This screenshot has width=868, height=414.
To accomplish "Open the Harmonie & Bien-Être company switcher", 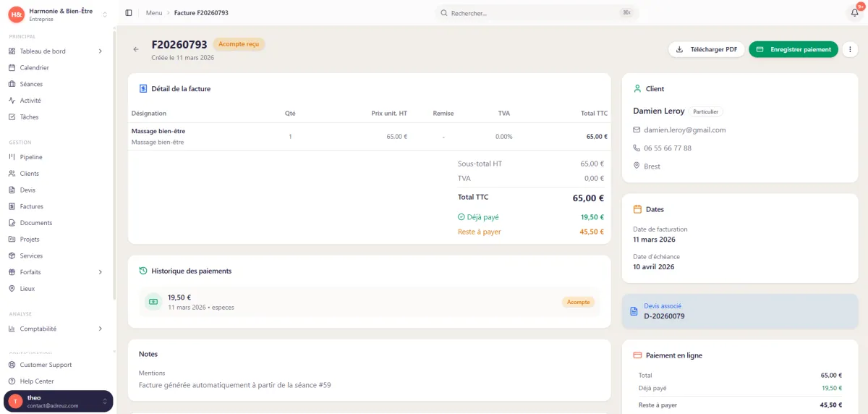I will [x=58, y=14].
